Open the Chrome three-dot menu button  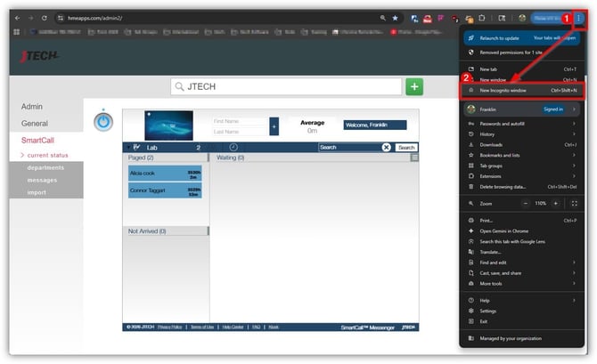click(578, 18)
